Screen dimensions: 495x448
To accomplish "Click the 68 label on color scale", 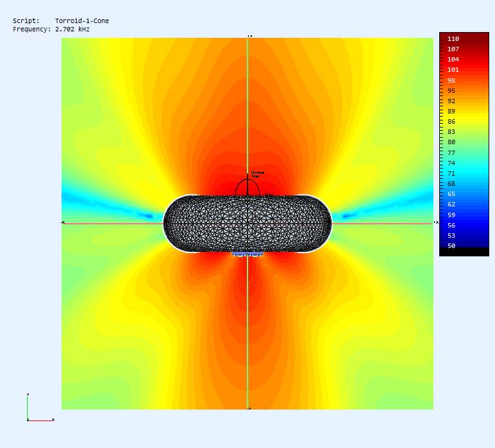I will click(x=451, y=183).
